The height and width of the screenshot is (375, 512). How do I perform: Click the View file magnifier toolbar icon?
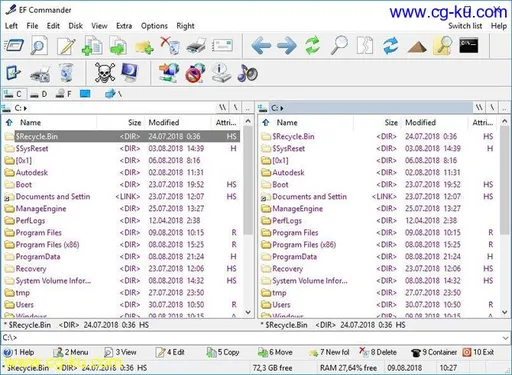click(x=39, y=46)
